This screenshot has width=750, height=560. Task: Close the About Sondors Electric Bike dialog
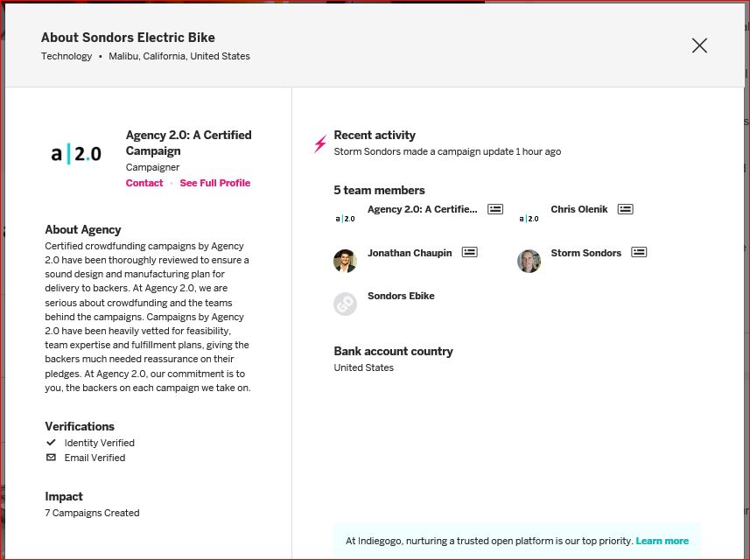699,45
